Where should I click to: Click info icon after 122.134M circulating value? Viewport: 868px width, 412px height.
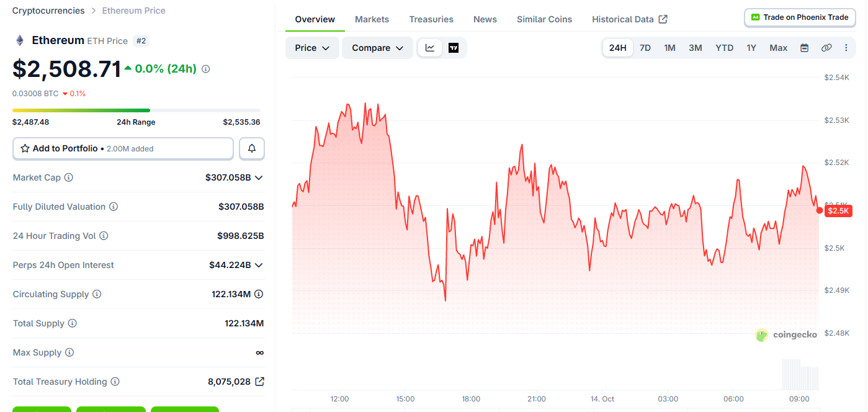coord(259,294)
